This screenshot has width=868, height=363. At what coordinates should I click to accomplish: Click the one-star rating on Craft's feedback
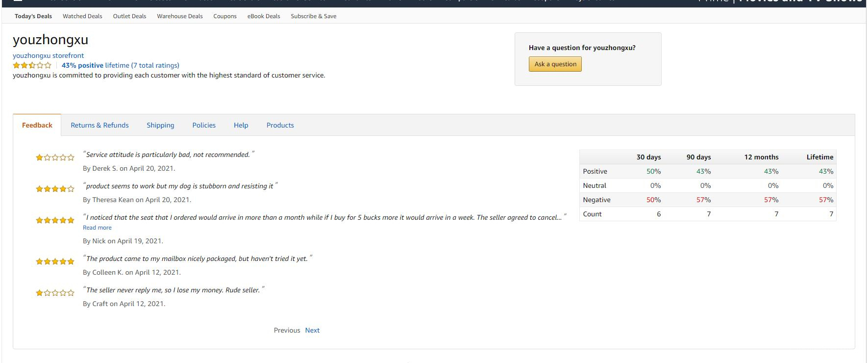55,293
